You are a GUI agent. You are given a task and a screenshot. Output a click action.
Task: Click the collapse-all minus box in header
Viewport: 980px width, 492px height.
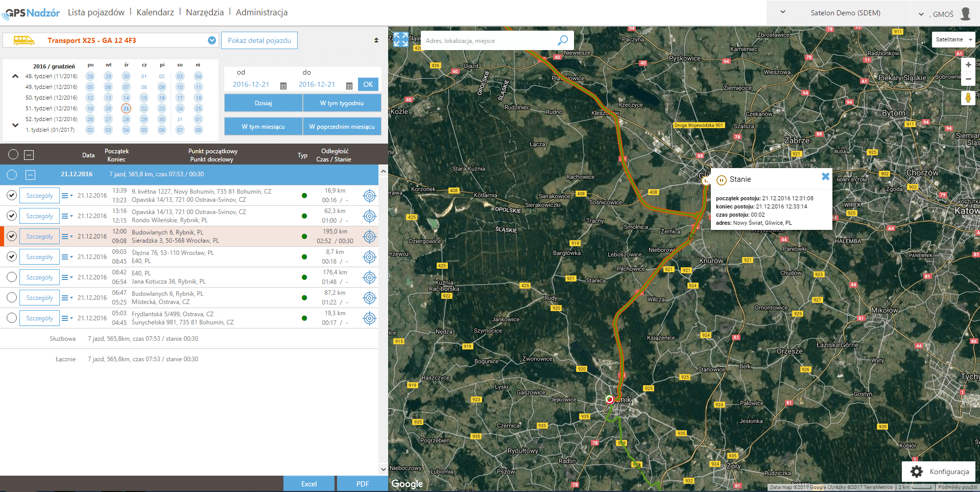click(x=29, y=154)
